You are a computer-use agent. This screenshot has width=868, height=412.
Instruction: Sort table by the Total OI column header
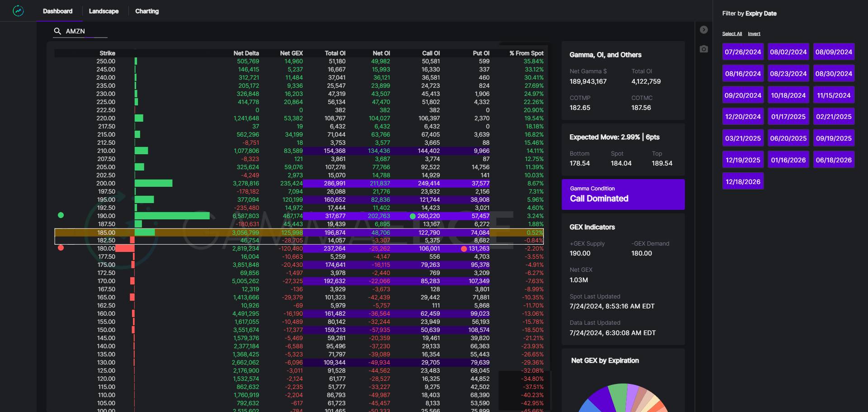335,53
